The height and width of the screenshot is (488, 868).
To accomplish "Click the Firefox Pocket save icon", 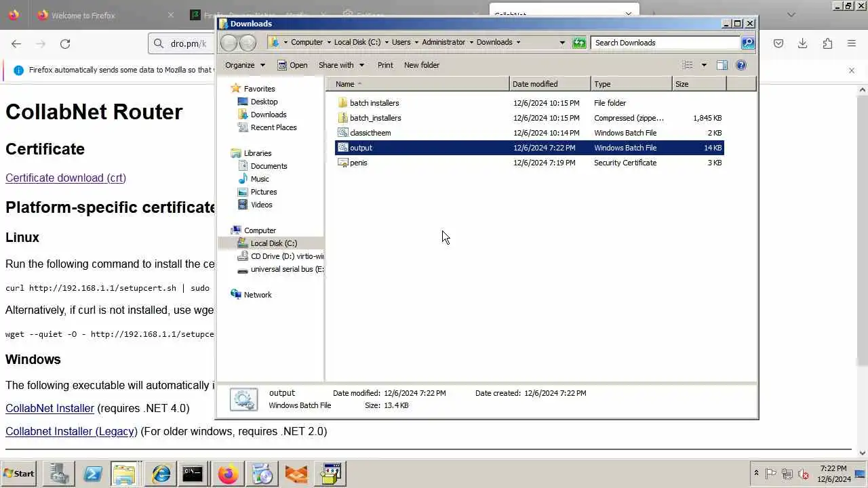I will pos(778,43).
